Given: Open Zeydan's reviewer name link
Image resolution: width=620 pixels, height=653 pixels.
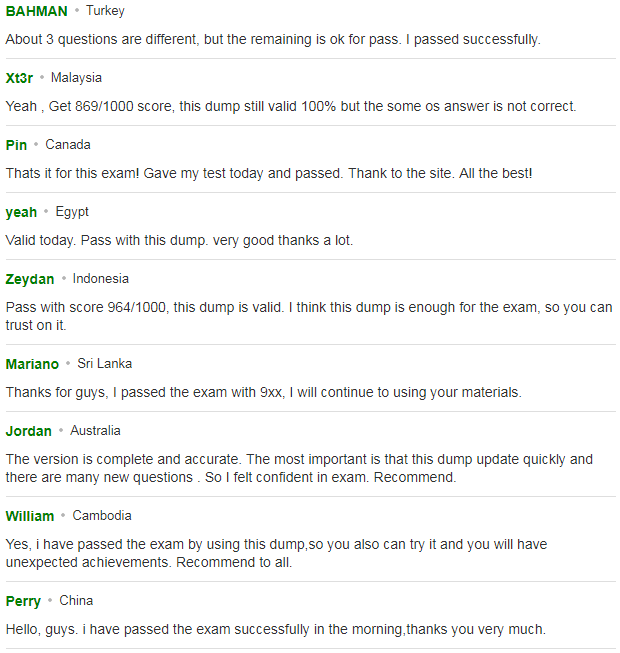Looking at the screenshot, I should point(30,279).
